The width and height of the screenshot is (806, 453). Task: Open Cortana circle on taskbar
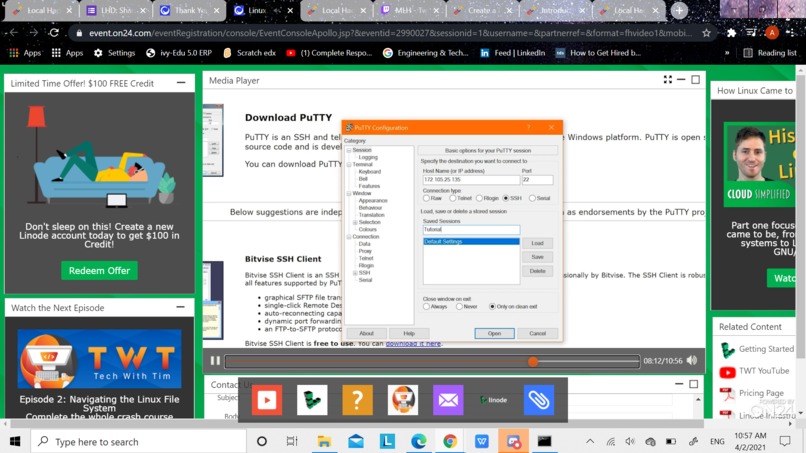(x=262, y=441)
